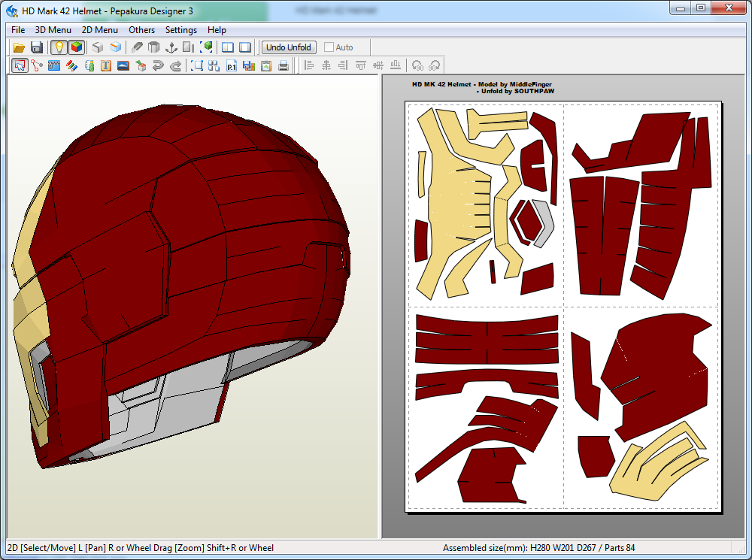Open the 3D Menu
This screenshot has height=560, width=752.
click(53, 30)
